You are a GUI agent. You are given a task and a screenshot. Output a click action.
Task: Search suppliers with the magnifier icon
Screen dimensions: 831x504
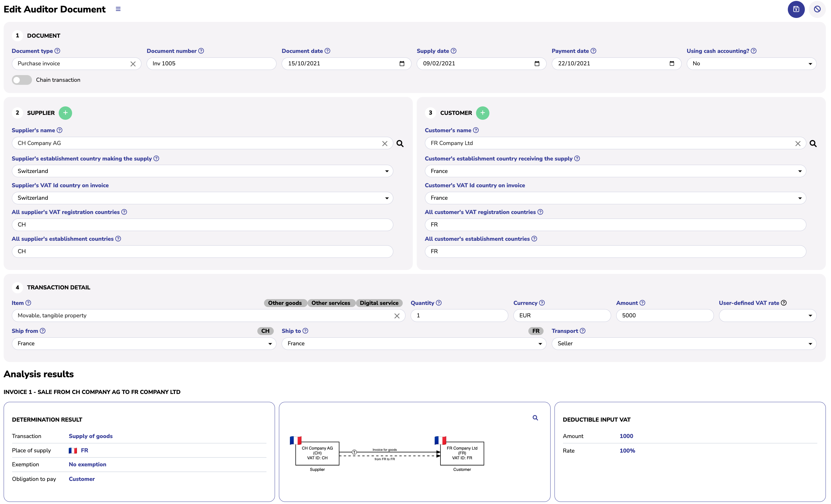tap(400, 143)
